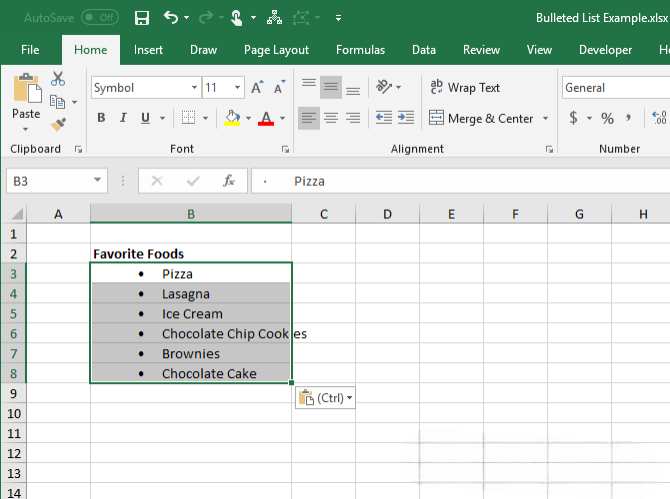Image resolution: width=670 pixels, height=499 pixels.
Task: Click the Copy icon in Clipboard group
Action: [x=57, y=102]
